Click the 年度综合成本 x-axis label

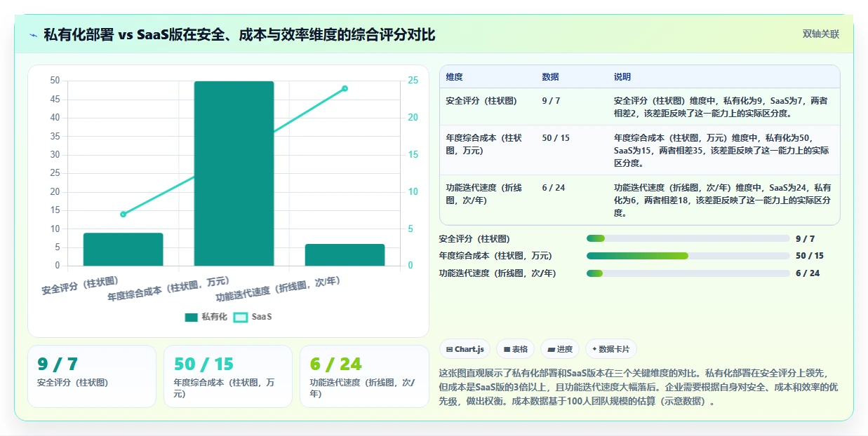tap(168, 289)
